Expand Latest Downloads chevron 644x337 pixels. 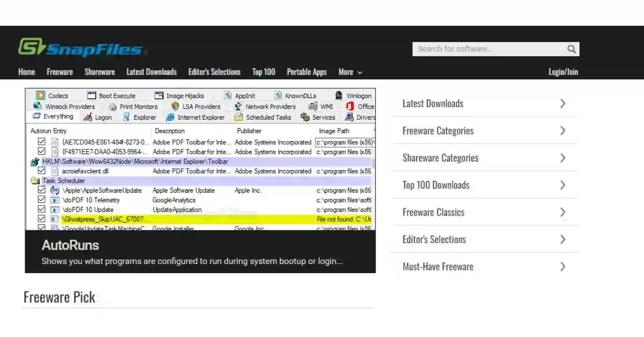pos(562,104)
